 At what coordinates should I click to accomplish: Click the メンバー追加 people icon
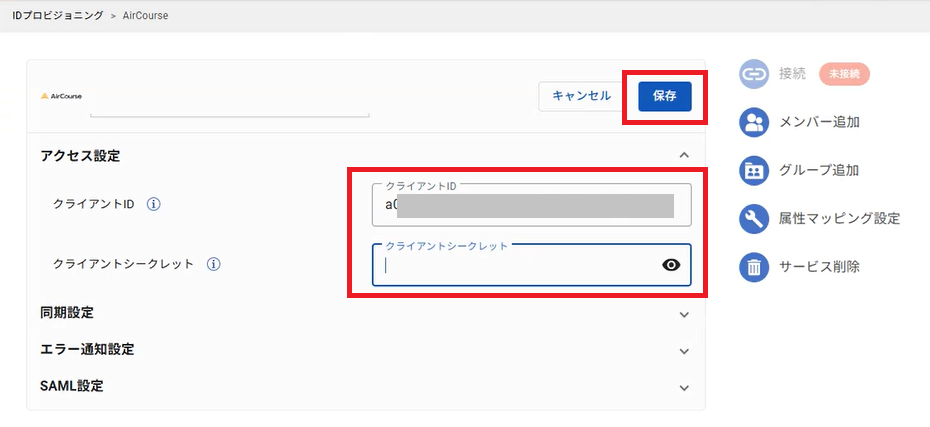754,122
